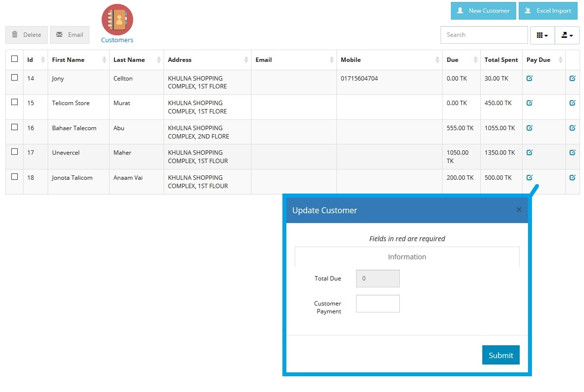Image resolution: width=584 pixels, height=392 pixels.
Task: Click the Pay Due icon for Jonota Talicom
Action: pyautogui.click(x=529, y=177)
